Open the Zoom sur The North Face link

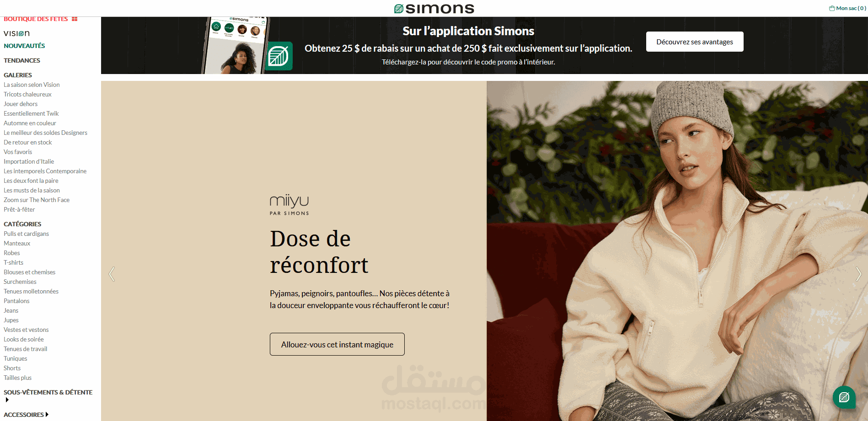[x=37, y=200]
